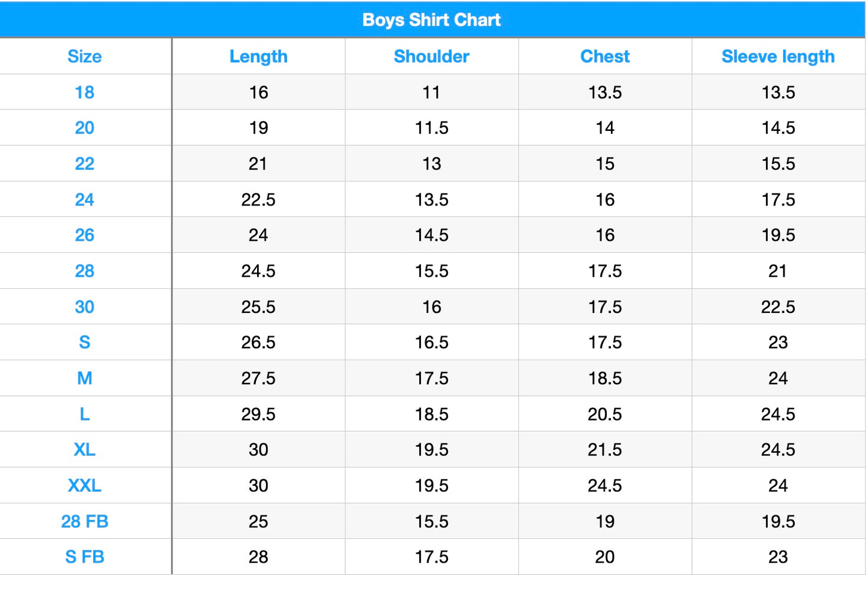Click the Chest column header
Viewport: 868px width, 606px height.
pos(605,56)
